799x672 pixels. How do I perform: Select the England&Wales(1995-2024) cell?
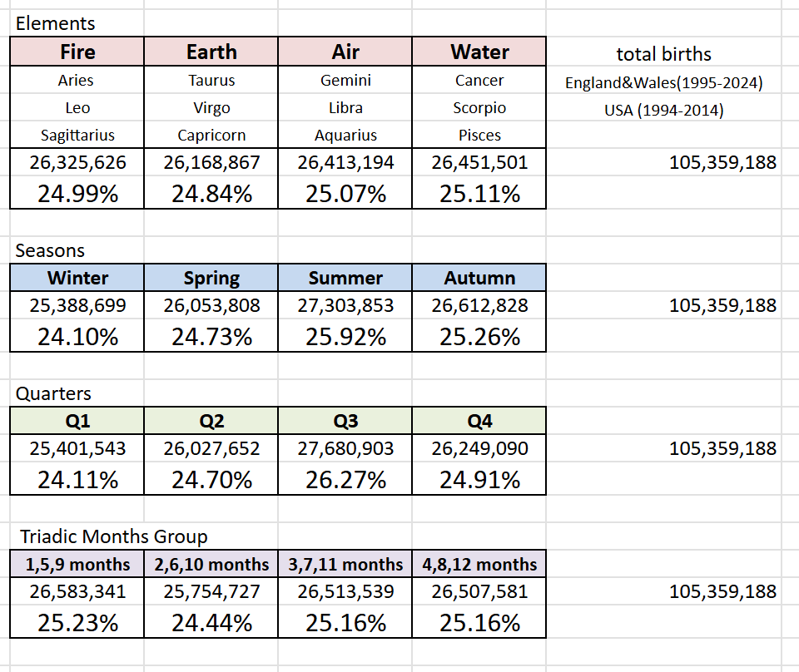click(x=663, y=83)
